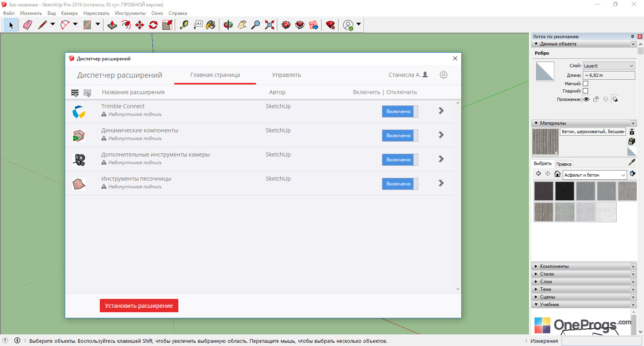Click the Станисла А. account button
This screenshot has width=644, height=346.
click(409, 75)
